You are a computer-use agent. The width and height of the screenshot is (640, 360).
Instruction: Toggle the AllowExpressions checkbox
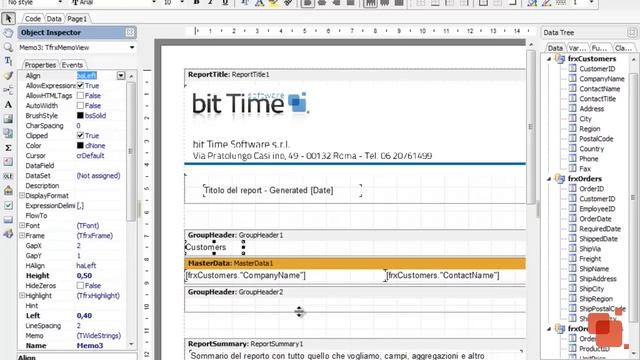[x=80, y=86]
